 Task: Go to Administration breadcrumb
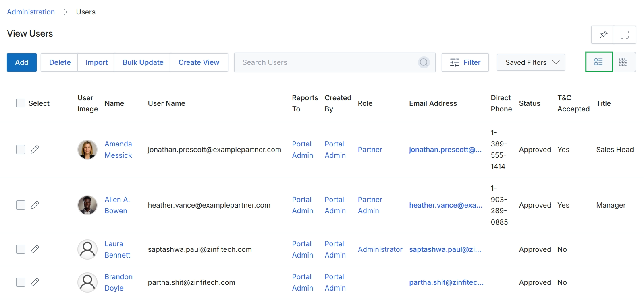(31, 12)
